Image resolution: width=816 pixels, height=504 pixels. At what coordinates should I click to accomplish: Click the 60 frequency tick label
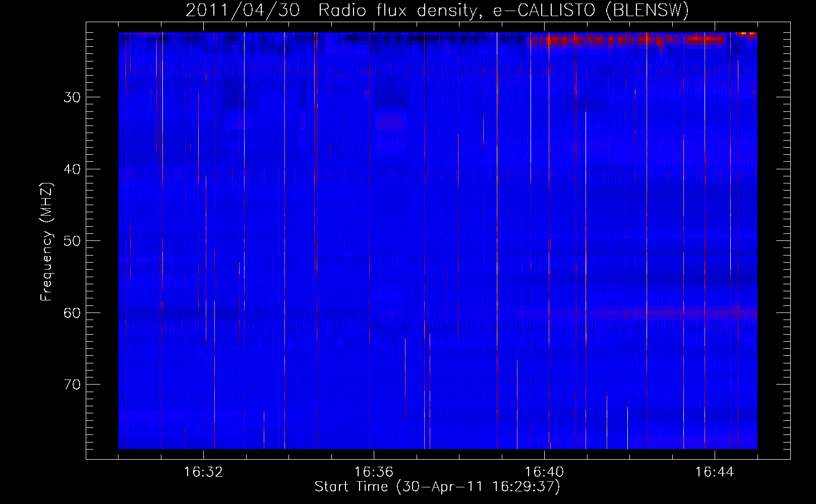pyautogui.click(x=72, y=313)
